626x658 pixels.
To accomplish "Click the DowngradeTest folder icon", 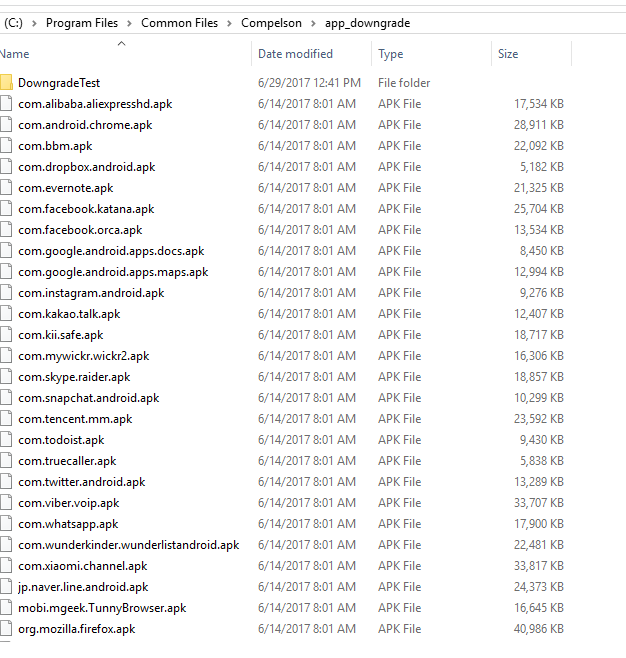I will coord(6,83).
